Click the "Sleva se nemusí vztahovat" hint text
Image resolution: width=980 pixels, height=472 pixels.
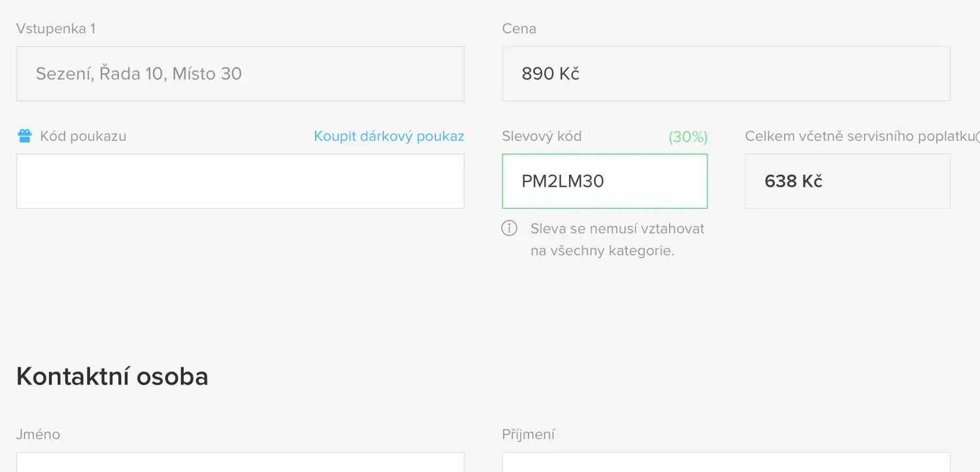(617, 228)
